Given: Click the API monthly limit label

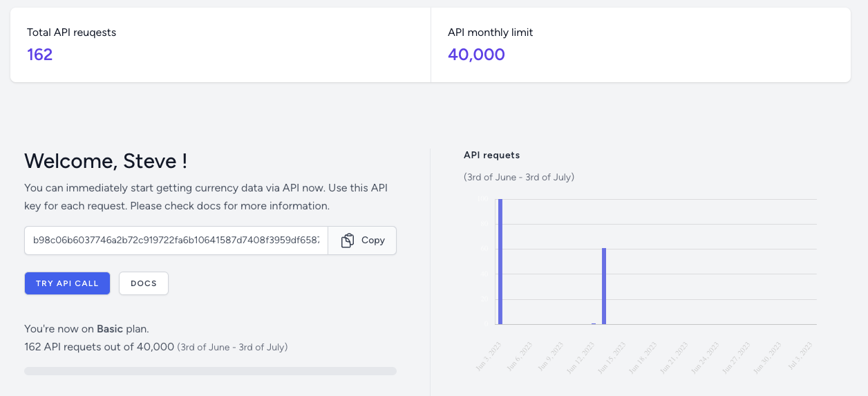Looking at the screenshot, I should pos(491,32).
